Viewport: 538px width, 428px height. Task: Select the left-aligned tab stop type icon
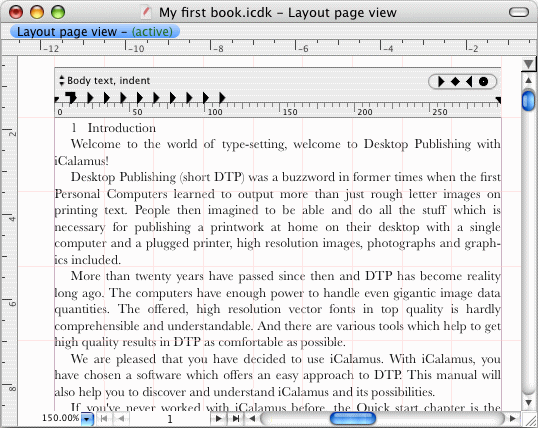(441, 82)
